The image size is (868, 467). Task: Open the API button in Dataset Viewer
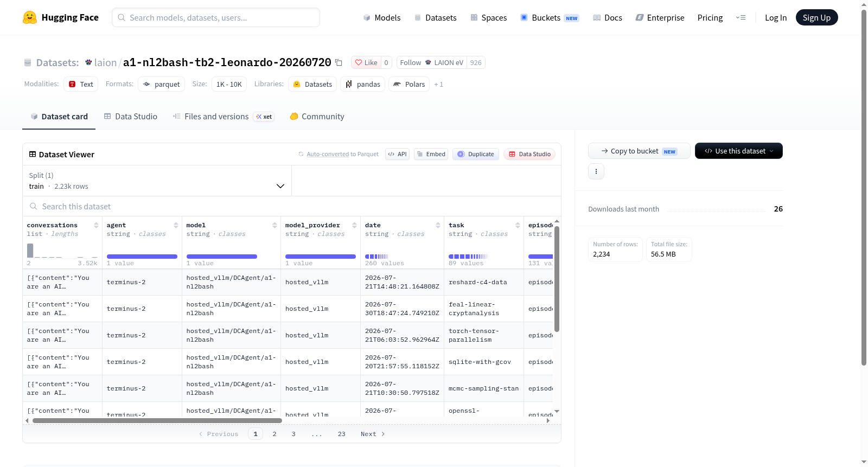coord(397,154)
